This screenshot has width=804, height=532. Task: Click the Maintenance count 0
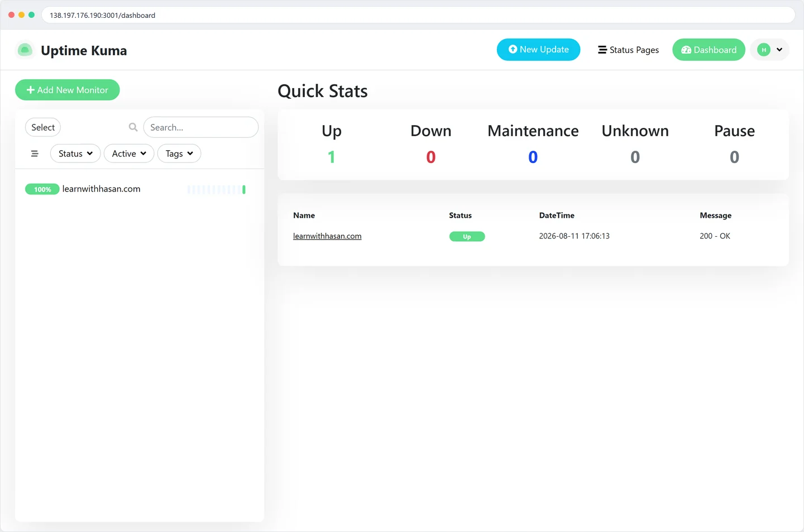[533, 157]
